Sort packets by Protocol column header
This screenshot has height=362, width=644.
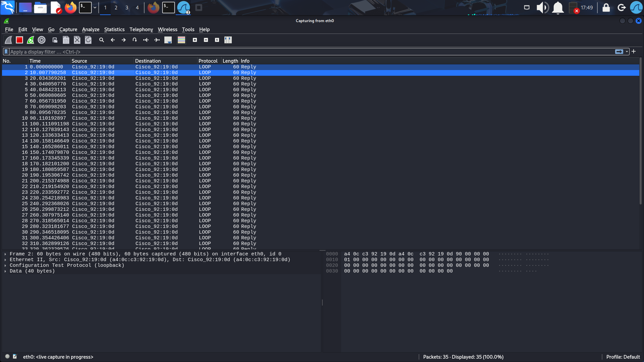[x=209, y=61]
